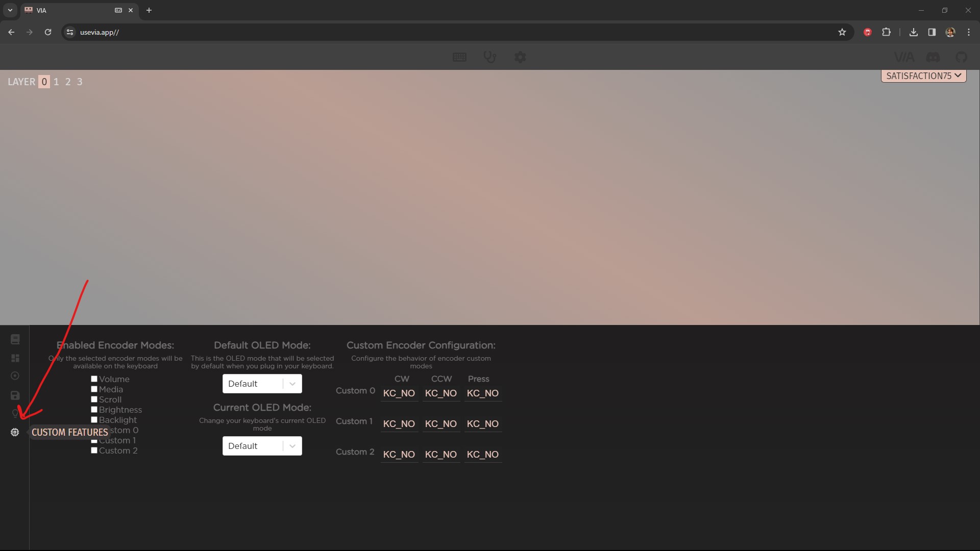Screen dimensions: 980x551
Task: Open the GitHub icon in the header
Action: [961, 57]
